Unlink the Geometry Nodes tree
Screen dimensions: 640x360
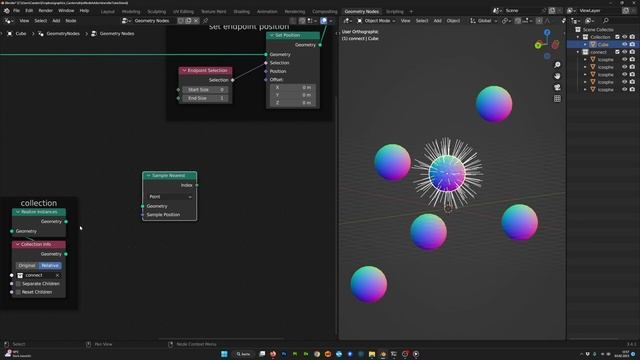click(x=196, y=21)
